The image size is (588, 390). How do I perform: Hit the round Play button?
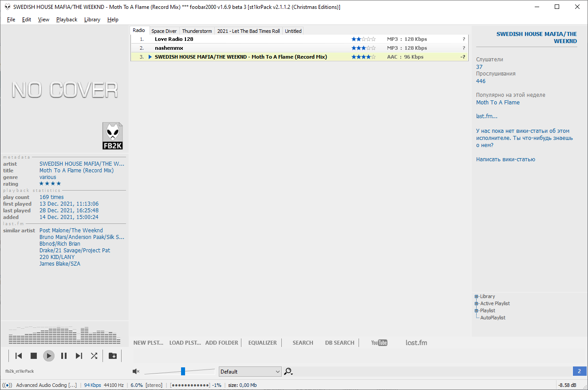(x=49, y=356)
